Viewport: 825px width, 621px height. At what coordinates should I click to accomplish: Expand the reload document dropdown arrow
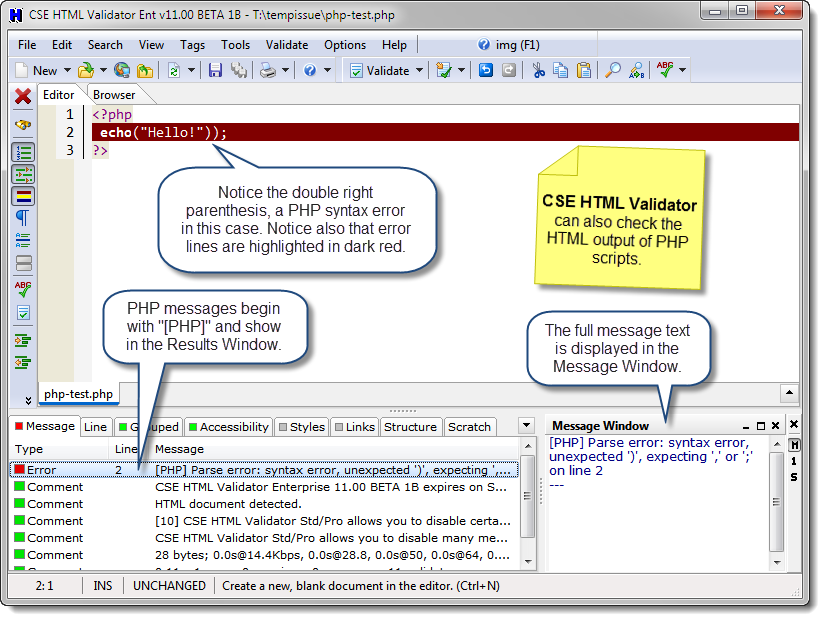pyautogui.click(x=192, y=70)
